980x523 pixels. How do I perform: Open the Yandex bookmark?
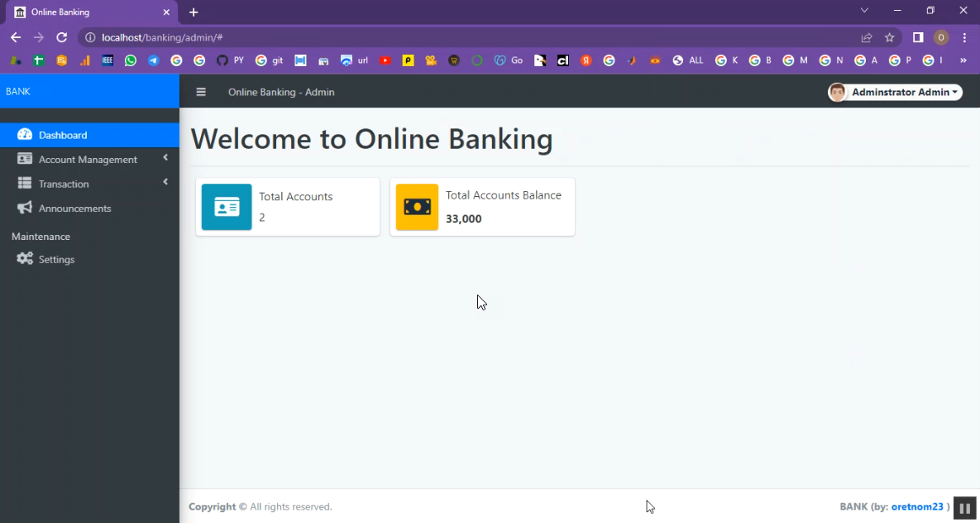(x=586, y=60)
